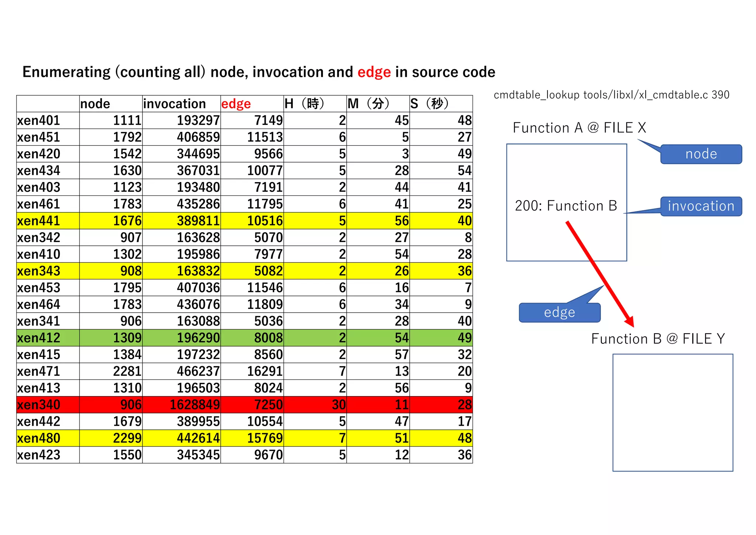Click the blue node callout label
756x535 pixels.
(x=701, y=154)
